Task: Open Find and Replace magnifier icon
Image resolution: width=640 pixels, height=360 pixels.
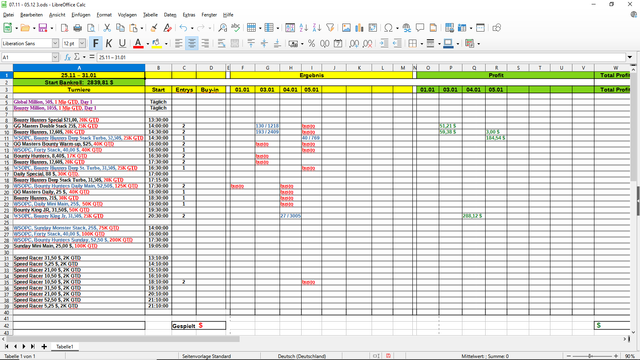Action: [x=222, y=28]
